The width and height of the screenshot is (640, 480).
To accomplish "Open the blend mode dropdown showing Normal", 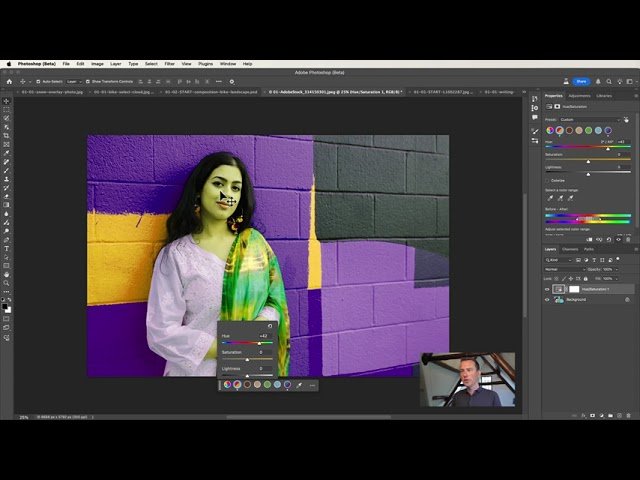I will click(565, 269).
